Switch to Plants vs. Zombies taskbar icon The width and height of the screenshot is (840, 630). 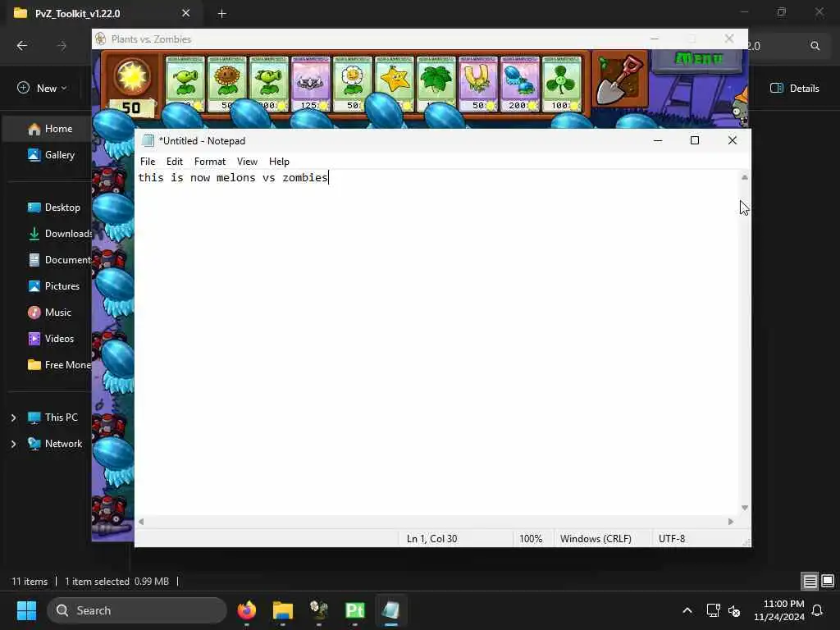pos(319,610)
